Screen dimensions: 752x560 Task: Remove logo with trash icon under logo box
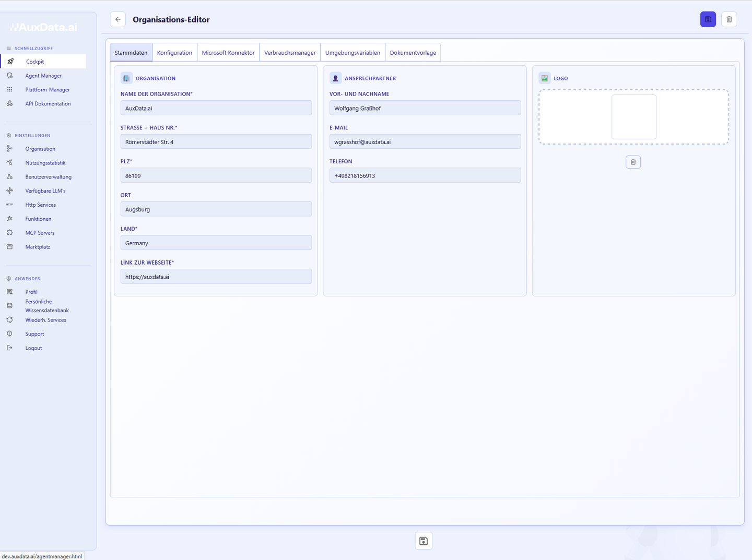coord(633,162)
